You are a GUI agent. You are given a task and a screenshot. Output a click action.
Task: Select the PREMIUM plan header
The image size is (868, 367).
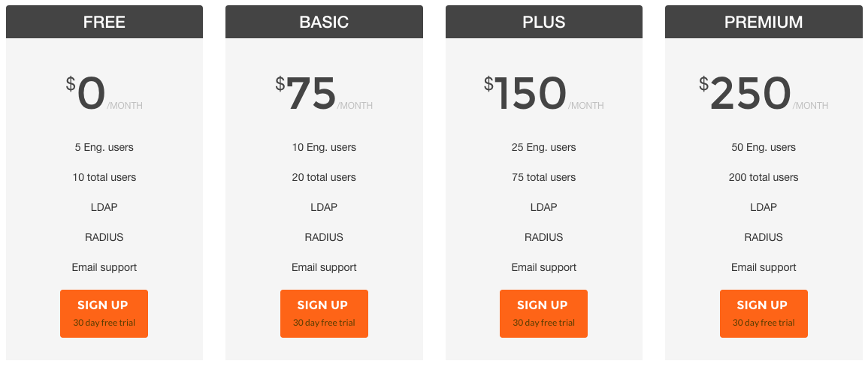point(764,22)
